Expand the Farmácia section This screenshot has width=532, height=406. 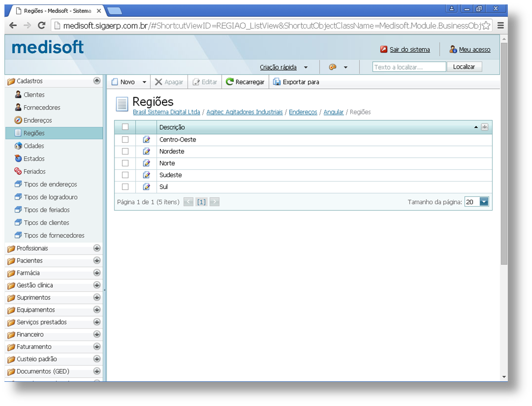click(97, 273)
